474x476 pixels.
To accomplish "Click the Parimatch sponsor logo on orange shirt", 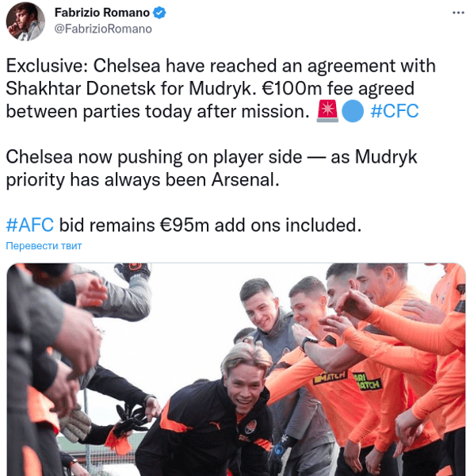I will (x=368, y=382).
